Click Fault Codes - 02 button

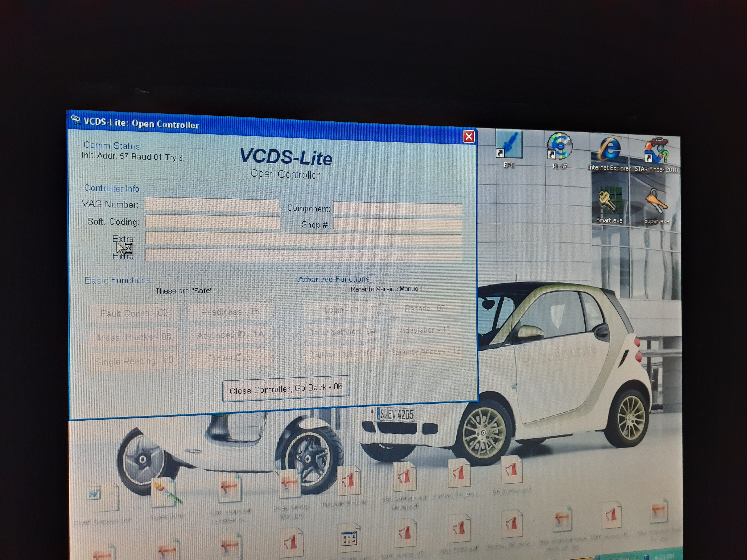[x=134, y=313]
